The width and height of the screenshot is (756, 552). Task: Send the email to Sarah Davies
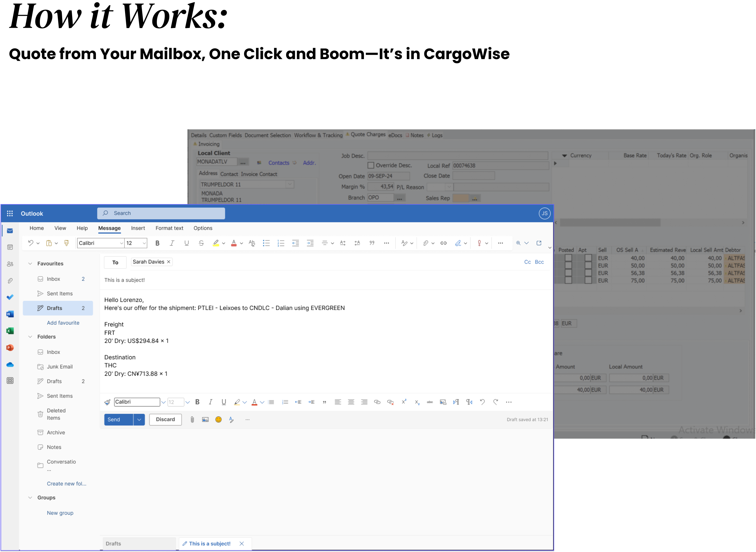tap(118, 420)
